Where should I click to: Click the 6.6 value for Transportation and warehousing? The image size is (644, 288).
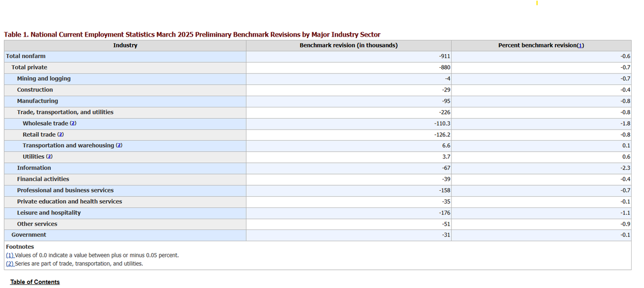pyautogui.click(x=446, y=146)
